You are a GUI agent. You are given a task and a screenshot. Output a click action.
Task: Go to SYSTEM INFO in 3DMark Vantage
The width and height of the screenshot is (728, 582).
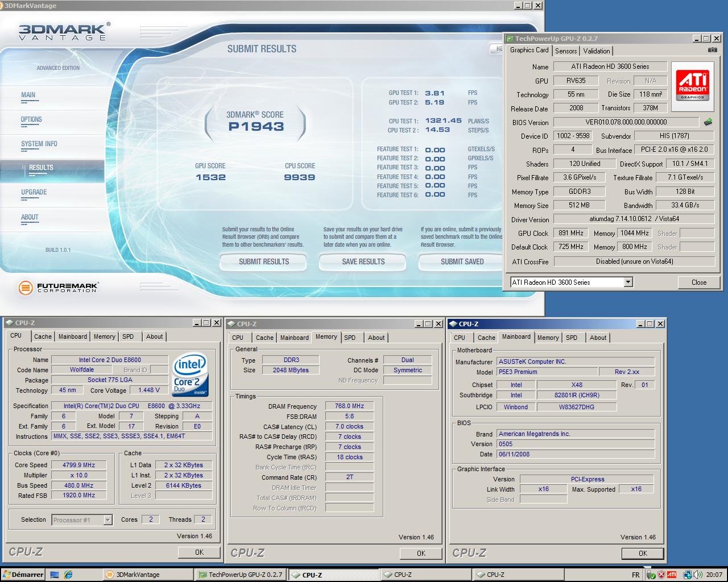click(x=39, y=144)
